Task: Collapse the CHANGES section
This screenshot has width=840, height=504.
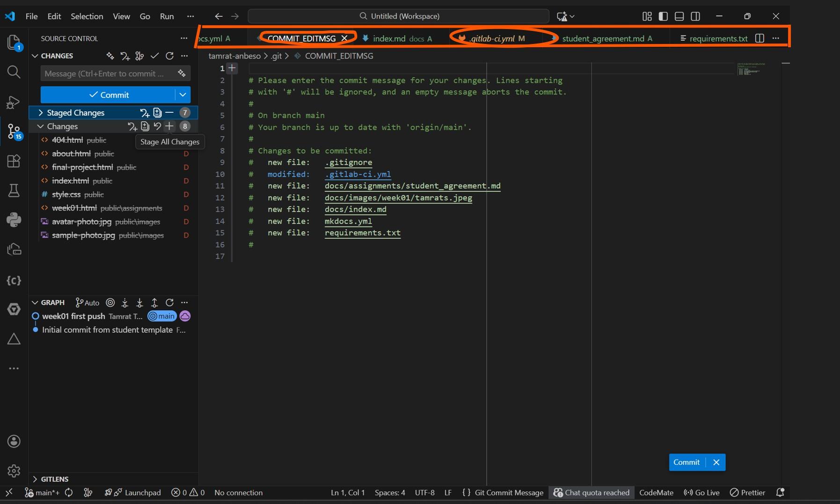Action: point(35,56)
